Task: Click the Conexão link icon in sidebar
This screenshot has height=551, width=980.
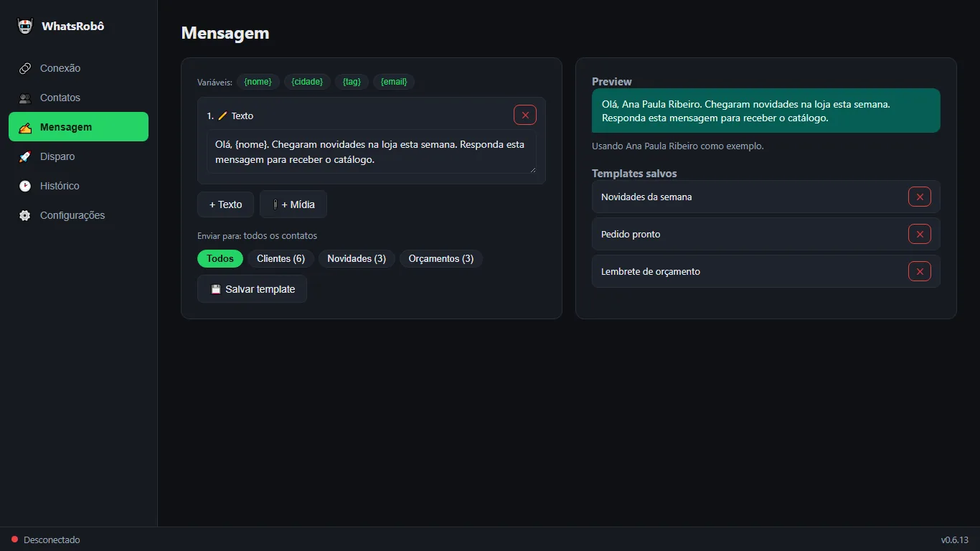Action: click(x=25, y=68)
